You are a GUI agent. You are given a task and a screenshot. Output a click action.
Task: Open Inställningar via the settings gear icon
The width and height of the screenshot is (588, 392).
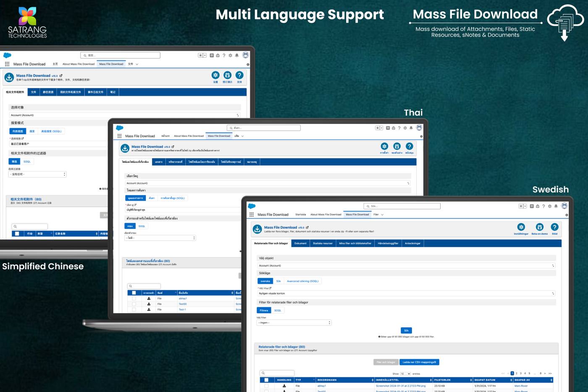point(522,227)
